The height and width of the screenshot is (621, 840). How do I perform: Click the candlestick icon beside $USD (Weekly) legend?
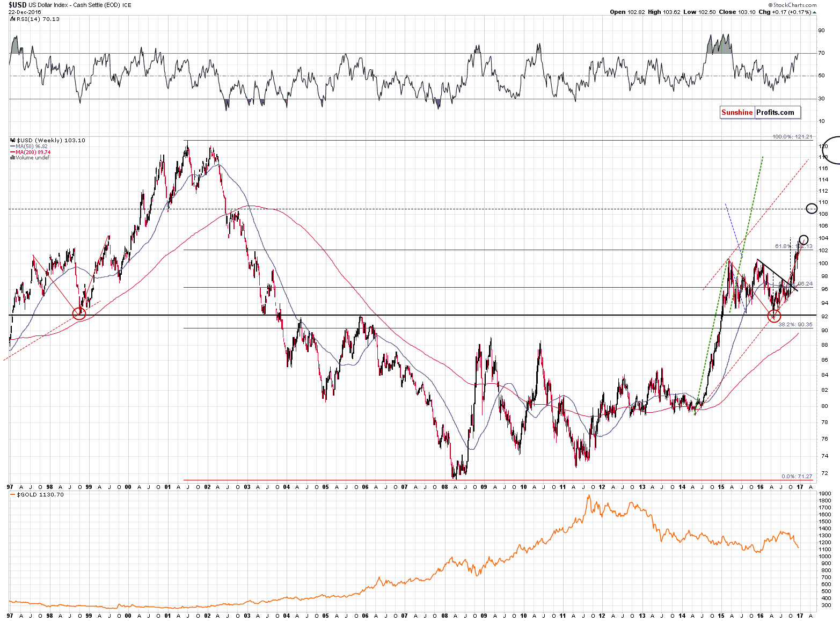[12, 140]
